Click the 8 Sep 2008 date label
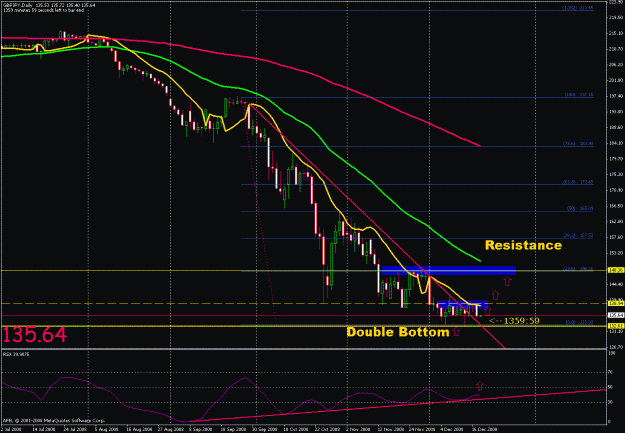The width and height of the screenshot is (625, 433). 202,429
